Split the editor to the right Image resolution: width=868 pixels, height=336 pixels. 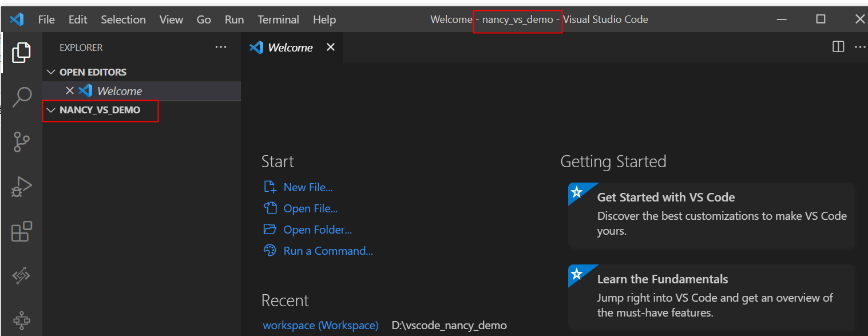(838, 47)
